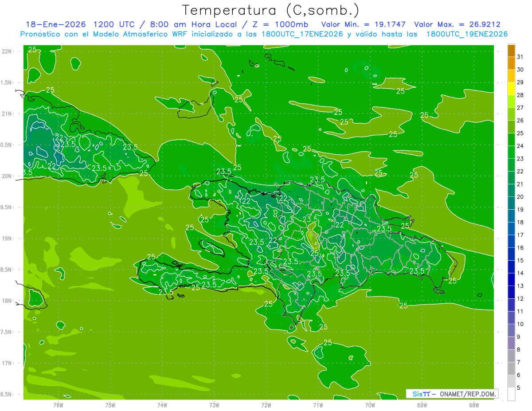Click the Modelo Atmosferico WRF forecast line
The image size is (532, 411).
(264, 34)
